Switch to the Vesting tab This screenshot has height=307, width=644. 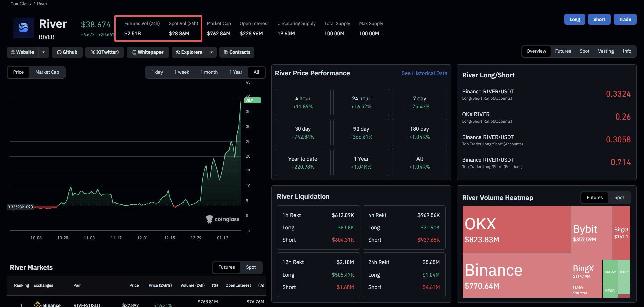(x=605, y=51)
